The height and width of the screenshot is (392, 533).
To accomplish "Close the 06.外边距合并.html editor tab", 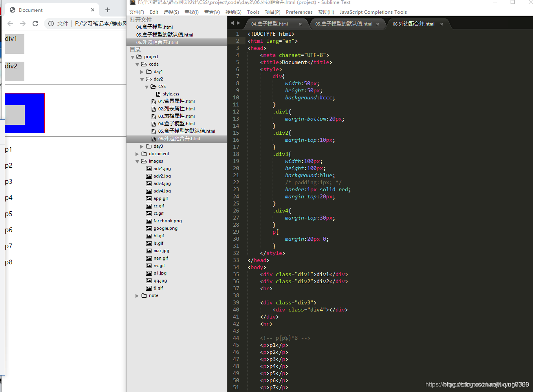I will (x=442, y=24).
